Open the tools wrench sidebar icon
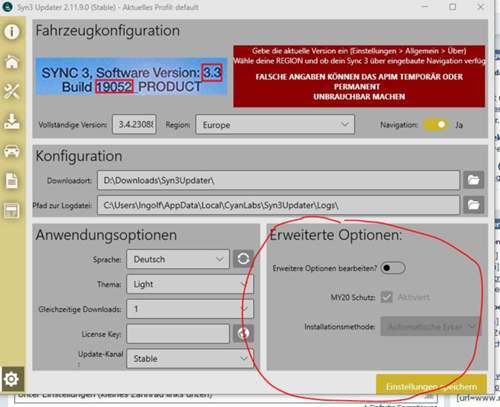Image resolution: width=500 pixels, height=407 pixels. [x=12, y=91]
